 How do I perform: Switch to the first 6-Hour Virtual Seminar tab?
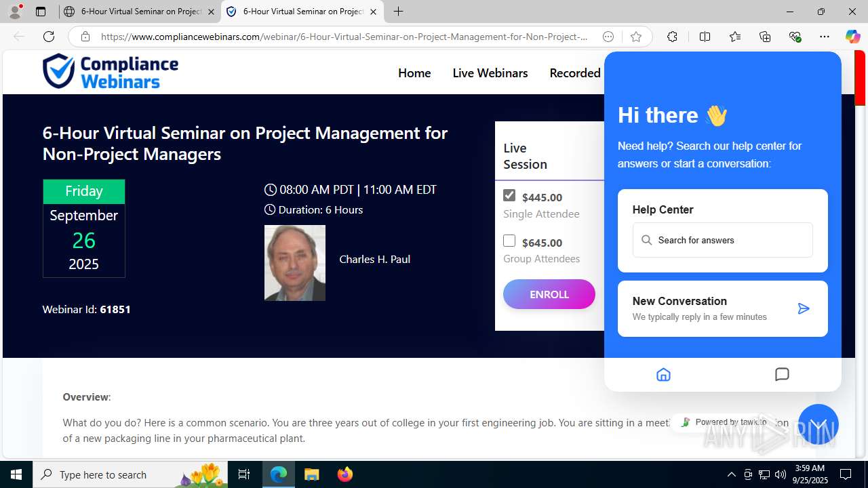click(x=140, y=12)
